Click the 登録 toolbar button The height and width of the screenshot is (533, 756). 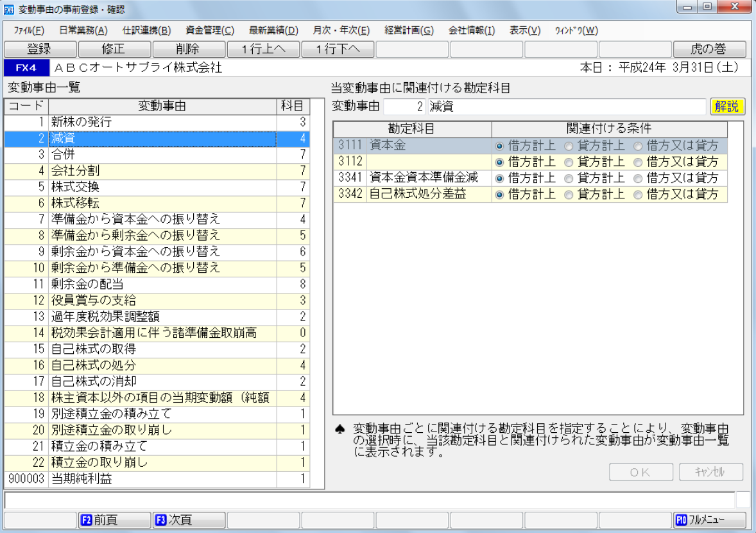39,49
